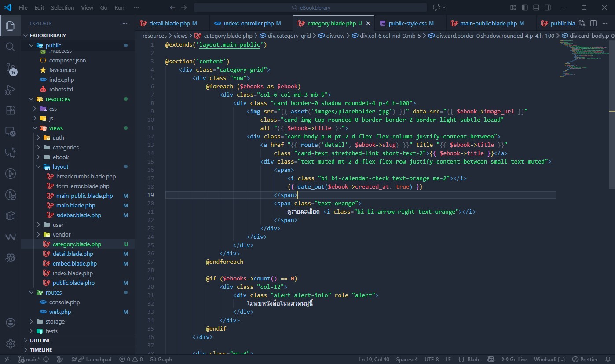Click the code minimap preview

(582, 57)
